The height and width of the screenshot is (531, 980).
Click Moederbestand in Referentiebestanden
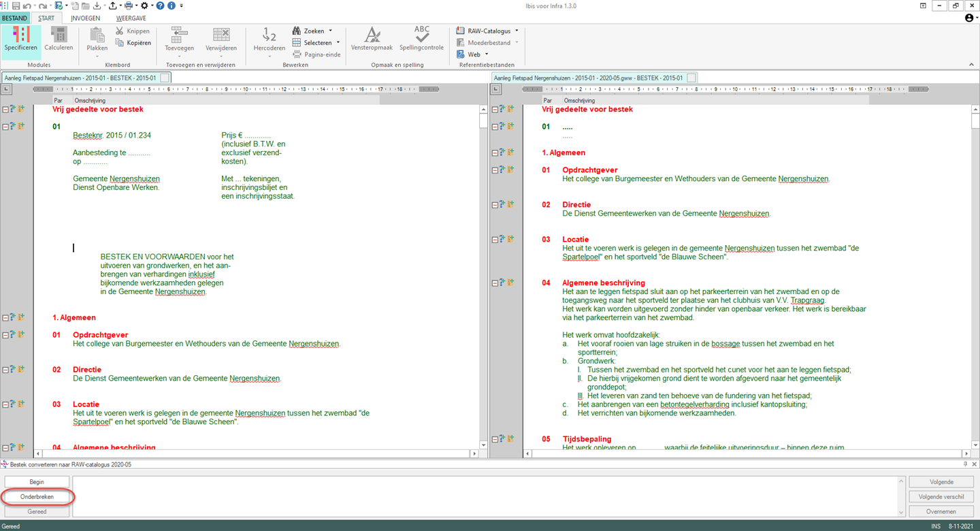pyautogui.click(x=487, y=43)
